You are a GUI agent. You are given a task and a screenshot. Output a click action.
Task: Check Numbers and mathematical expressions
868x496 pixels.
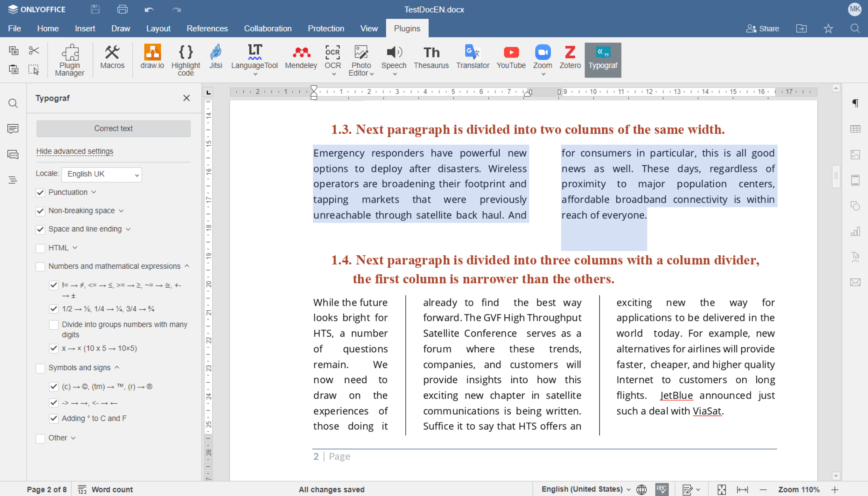click(40, 267)
